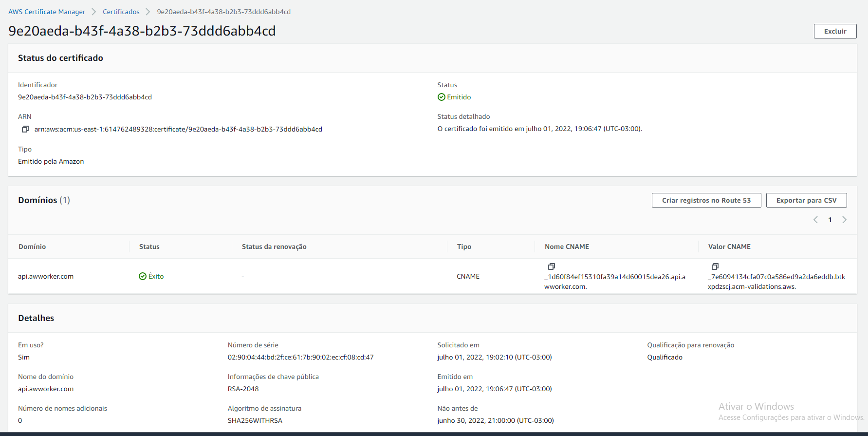Click Emitido em date 19:06:47 in Detalhes
868x436 pixels.
494,389
